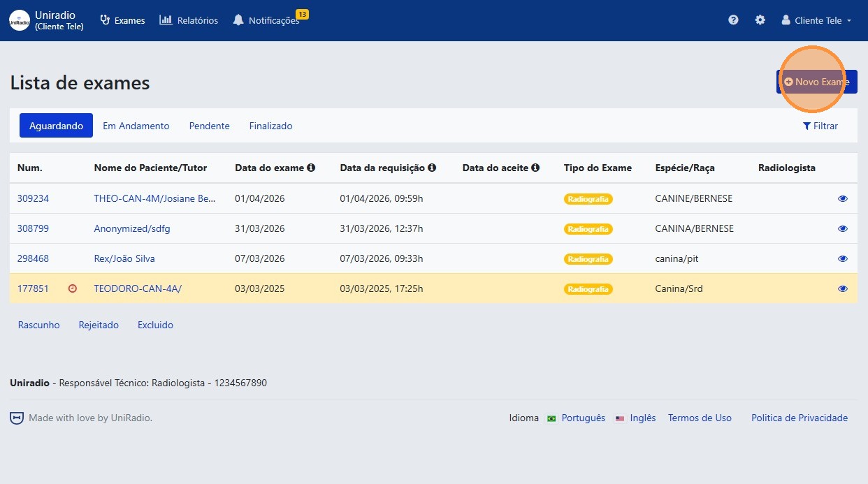Click the Notificações bell icon

pos(238,20)
